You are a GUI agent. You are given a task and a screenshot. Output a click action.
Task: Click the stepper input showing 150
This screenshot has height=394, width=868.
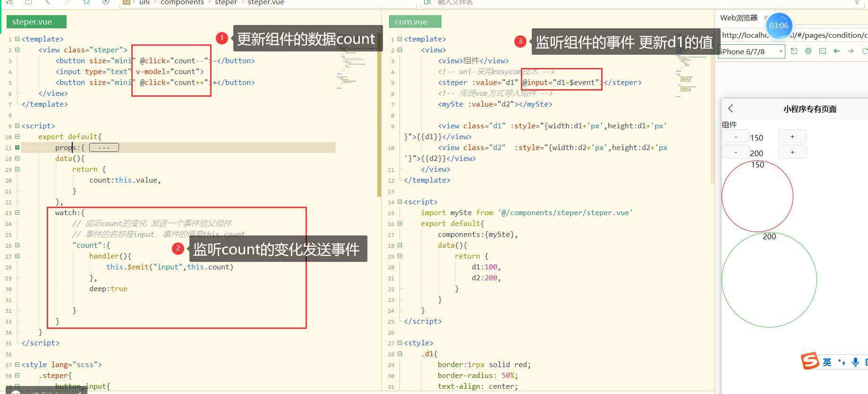(764, 138)
